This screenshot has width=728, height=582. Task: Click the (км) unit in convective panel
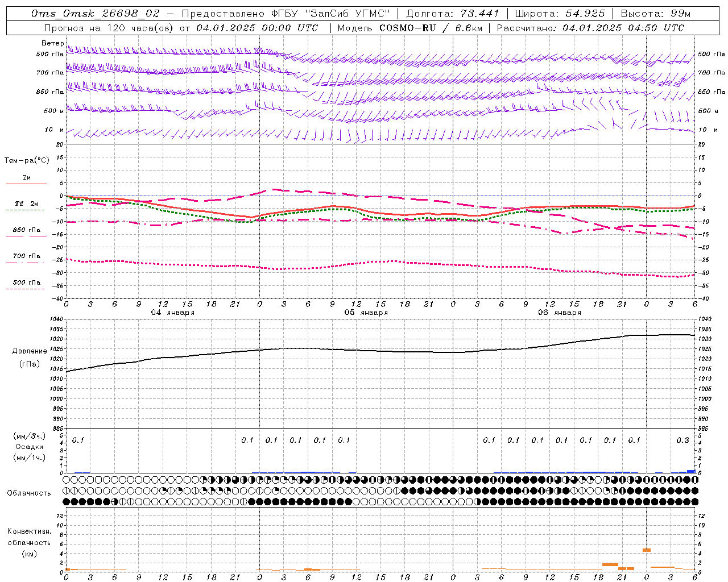coord(29,553)
